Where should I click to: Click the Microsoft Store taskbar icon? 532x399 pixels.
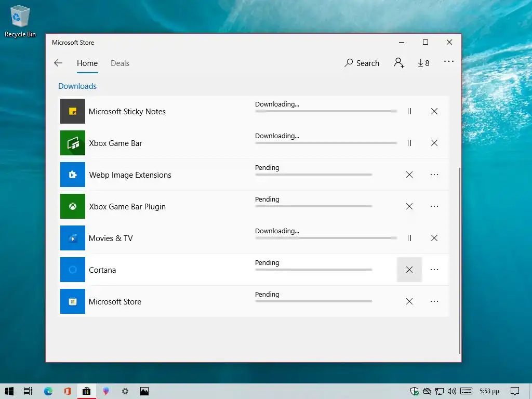pos(87,391)
